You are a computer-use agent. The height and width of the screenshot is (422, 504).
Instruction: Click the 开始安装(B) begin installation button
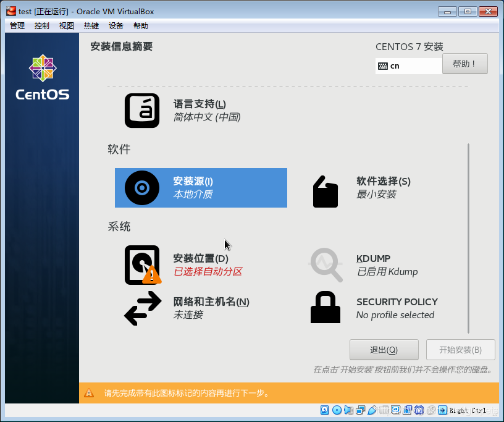pos(460,350)
